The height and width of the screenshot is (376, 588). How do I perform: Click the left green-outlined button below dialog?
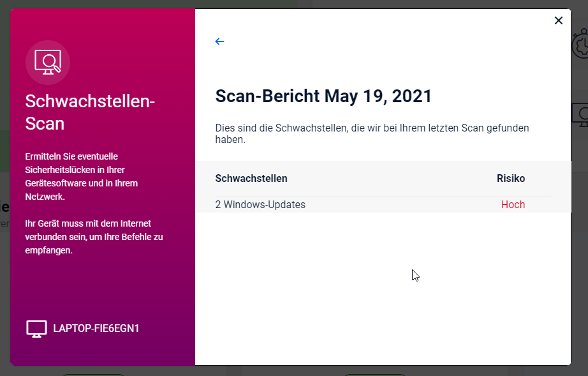(94, 373)
